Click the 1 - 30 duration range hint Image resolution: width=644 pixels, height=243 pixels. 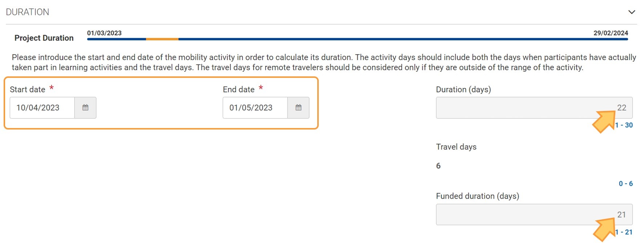pos(624,125)
